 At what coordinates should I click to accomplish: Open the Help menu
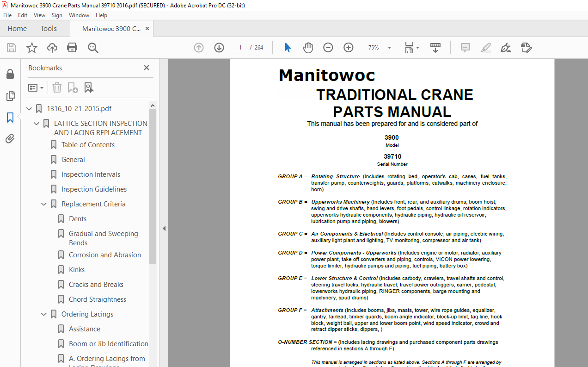[x=101, y=15]
